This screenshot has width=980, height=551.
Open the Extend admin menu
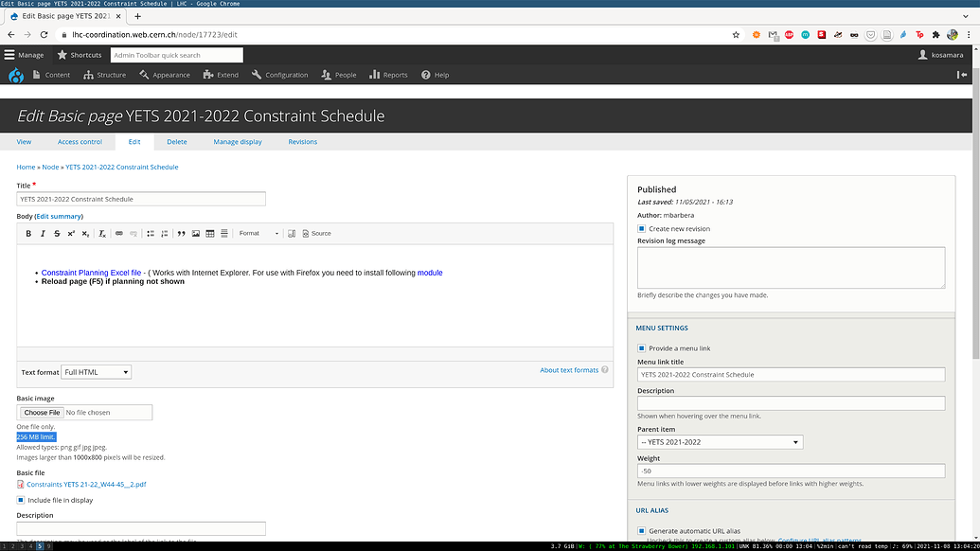tap(222, 75)
